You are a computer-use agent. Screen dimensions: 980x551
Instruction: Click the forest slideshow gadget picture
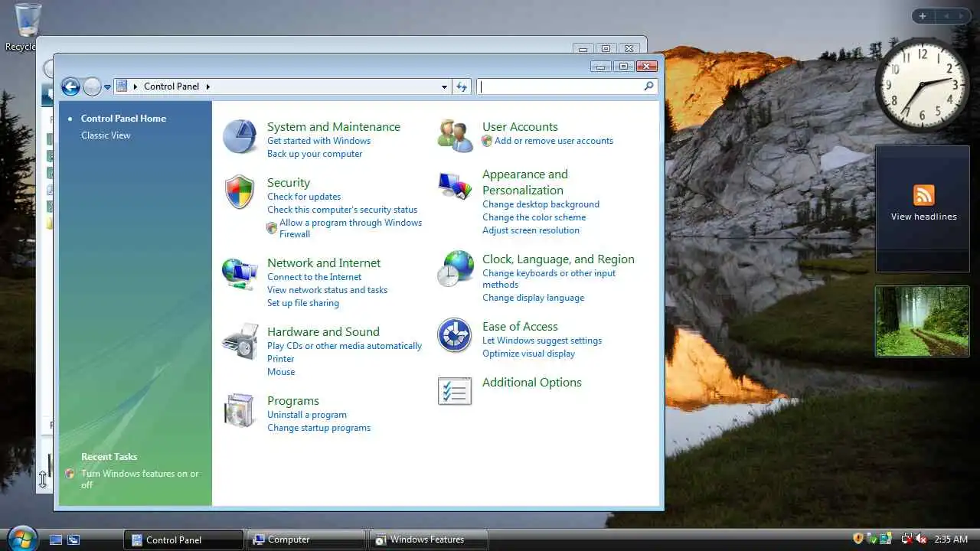pyautogui.click(x=923, y=321)
